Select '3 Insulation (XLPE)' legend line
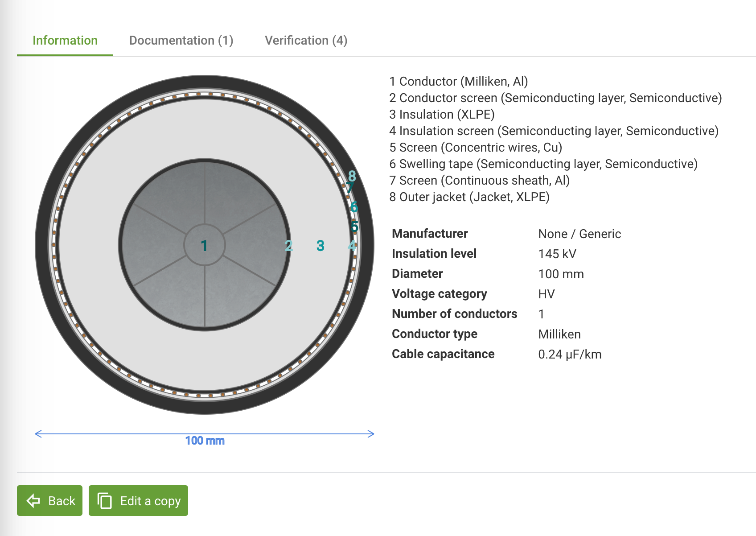Viewport: 756px width, 536px height. click(x=442, y=114)
